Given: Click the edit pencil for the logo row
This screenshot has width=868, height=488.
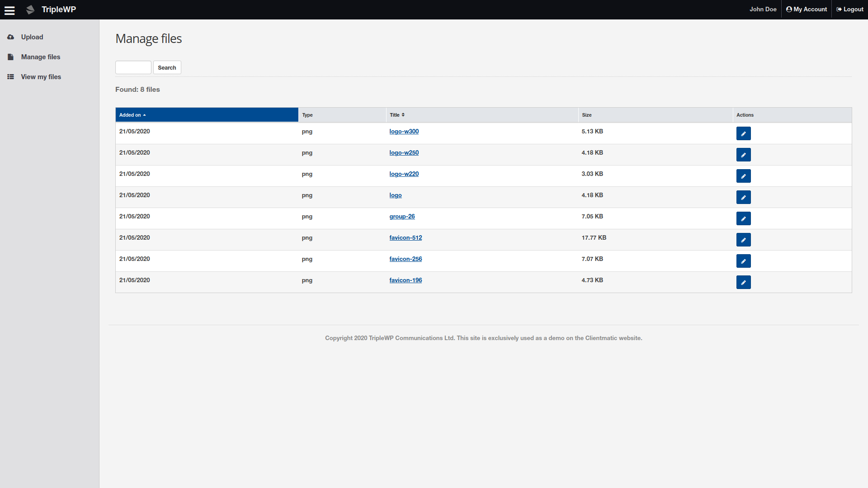Looking at the screenshot, I should 743,197.
